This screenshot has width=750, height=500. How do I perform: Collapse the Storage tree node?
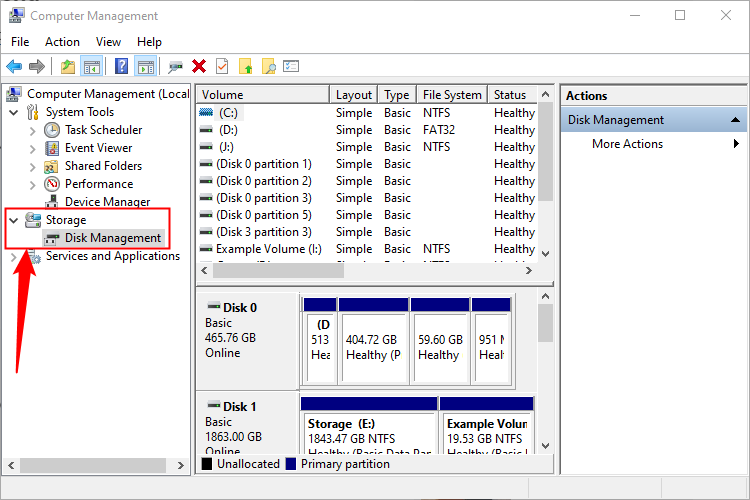13,220
